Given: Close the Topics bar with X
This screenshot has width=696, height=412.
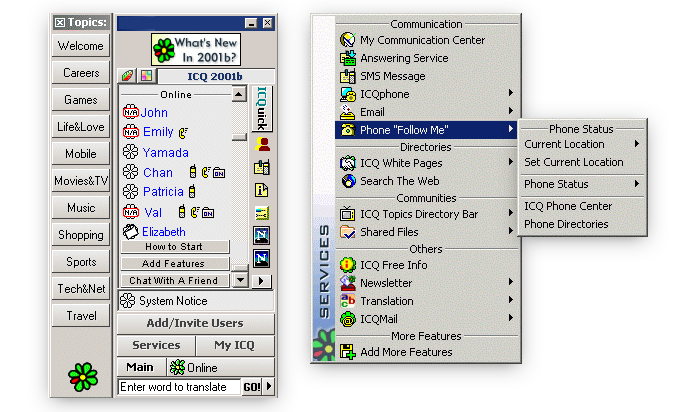Looking at the screenshot, I should [60, 23].
